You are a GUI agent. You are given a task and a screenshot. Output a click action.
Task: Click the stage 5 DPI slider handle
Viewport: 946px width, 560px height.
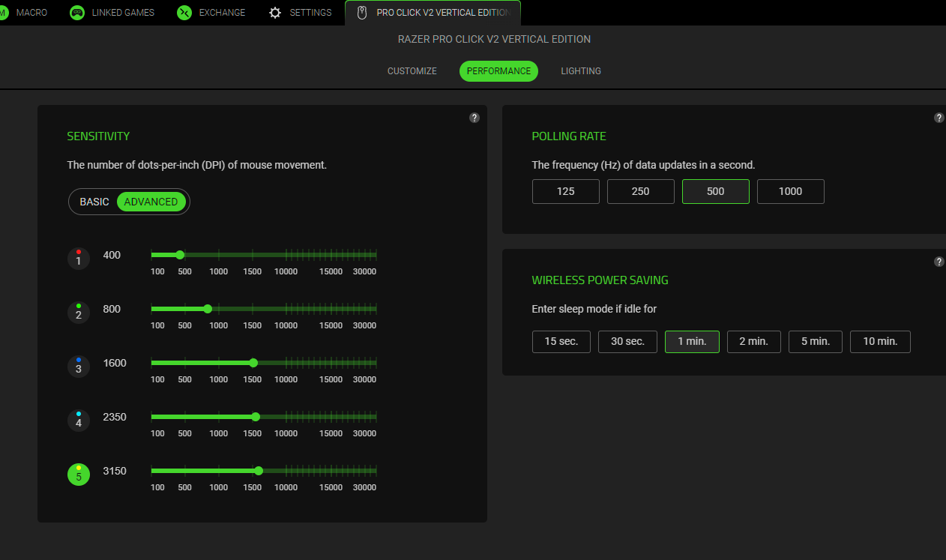pos(259,471)
